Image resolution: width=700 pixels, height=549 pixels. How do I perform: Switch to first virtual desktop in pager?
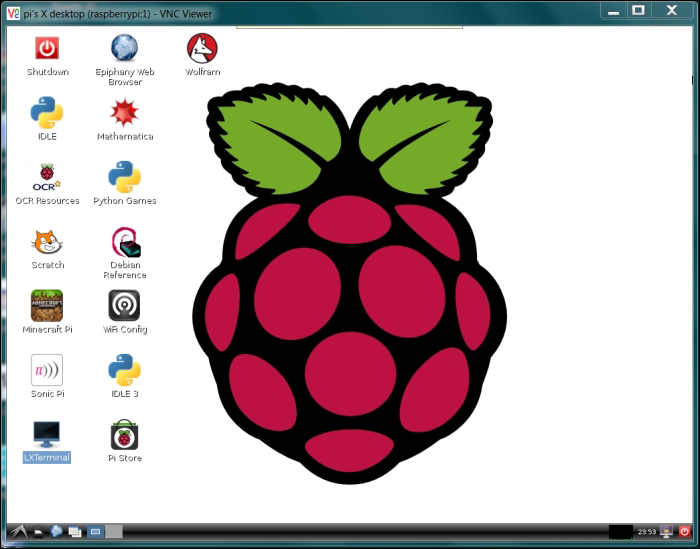pos(96,532)
